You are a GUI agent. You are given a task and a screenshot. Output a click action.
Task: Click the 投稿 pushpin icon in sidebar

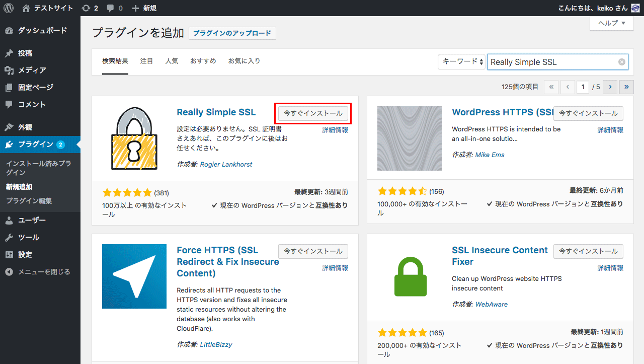(x=9, y=53)
